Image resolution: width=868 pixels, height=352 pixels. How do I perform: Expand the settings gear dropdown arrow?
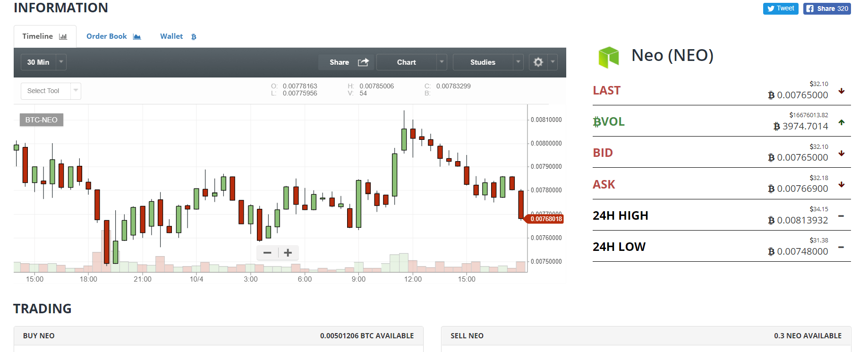(x=553, y=62)
